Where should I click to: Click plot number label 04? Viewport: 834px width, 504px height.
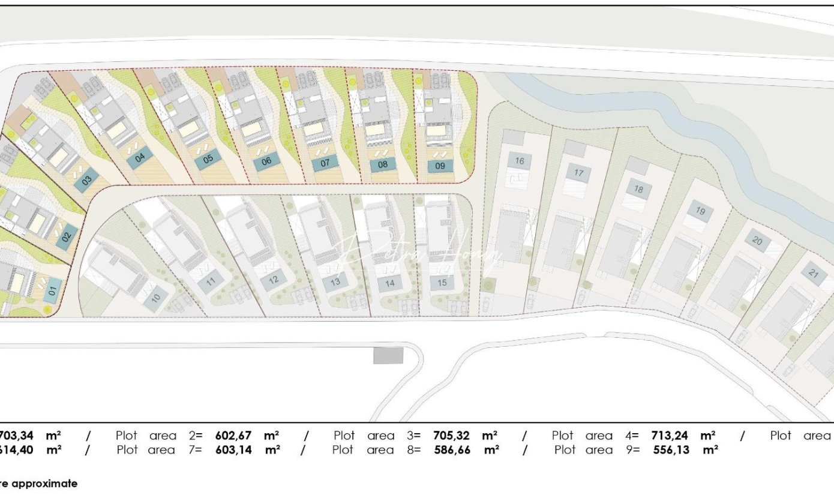[x=140, y=158]
